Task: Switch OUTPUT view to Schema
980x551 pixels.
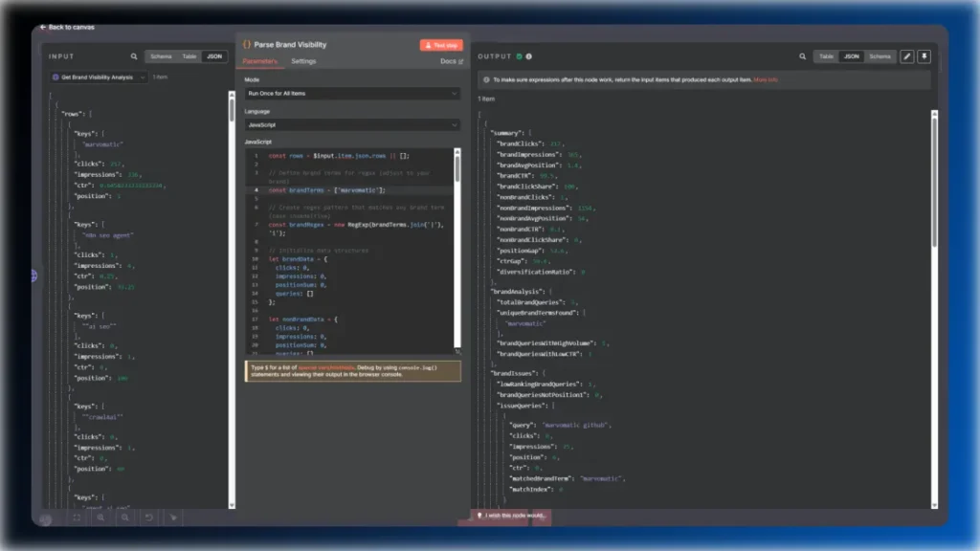Action: 880,56
